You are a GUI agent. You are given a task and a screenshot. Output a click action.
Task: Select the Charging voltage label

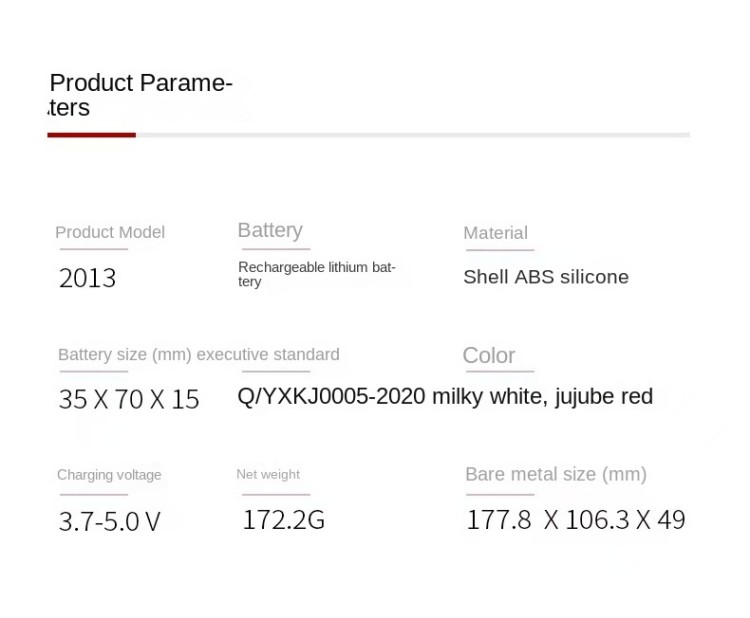(x=109, y=475)
